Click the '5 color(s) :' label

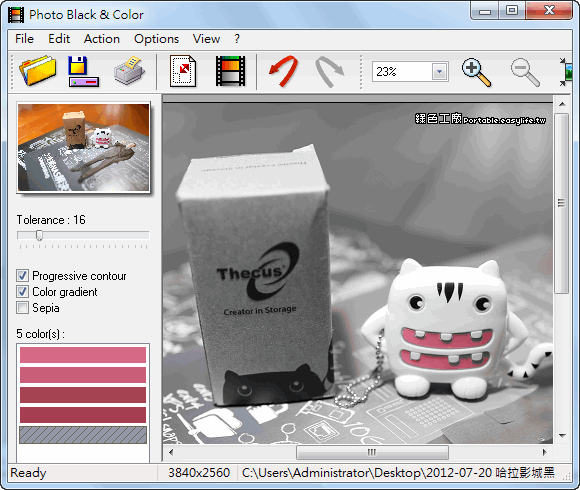(40, 334)
